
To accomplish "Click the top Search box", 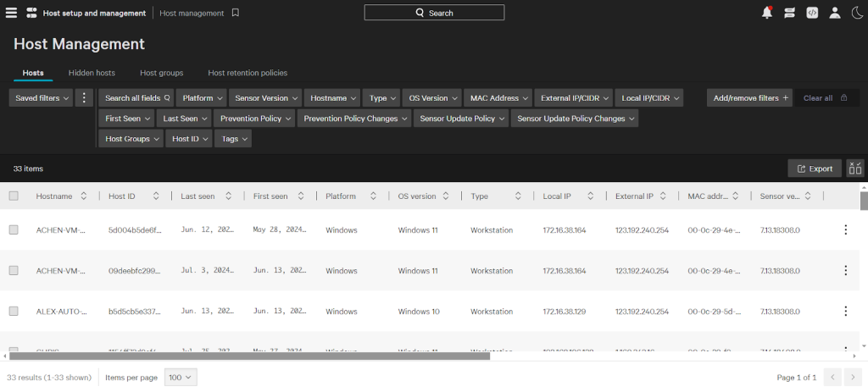I will pyautogui.click(x=434, y=13).
